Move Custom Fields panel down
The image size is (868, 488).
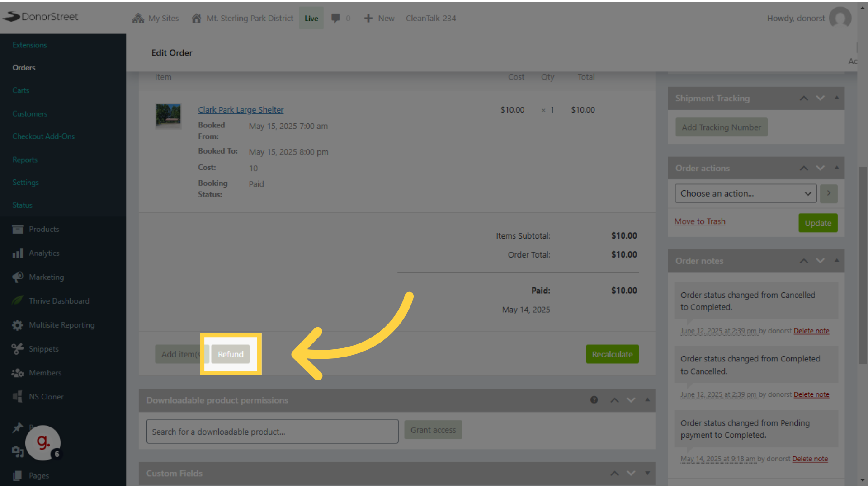(x=631, y=473)
